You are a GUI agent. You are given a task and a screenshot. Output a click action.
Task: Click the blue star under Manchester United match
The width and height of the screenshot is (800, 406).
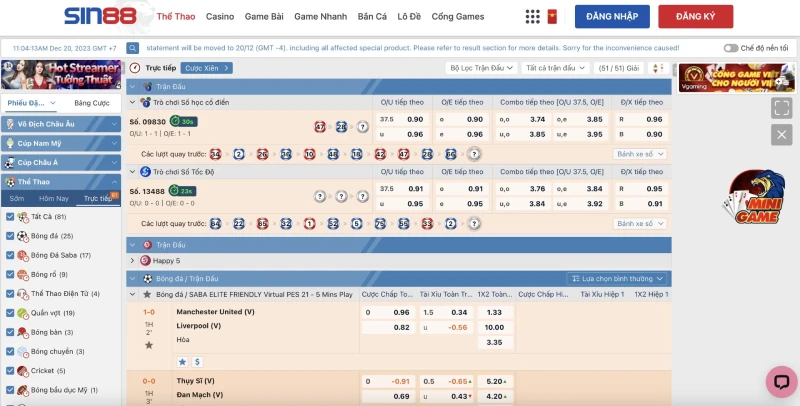pos(182,362)
